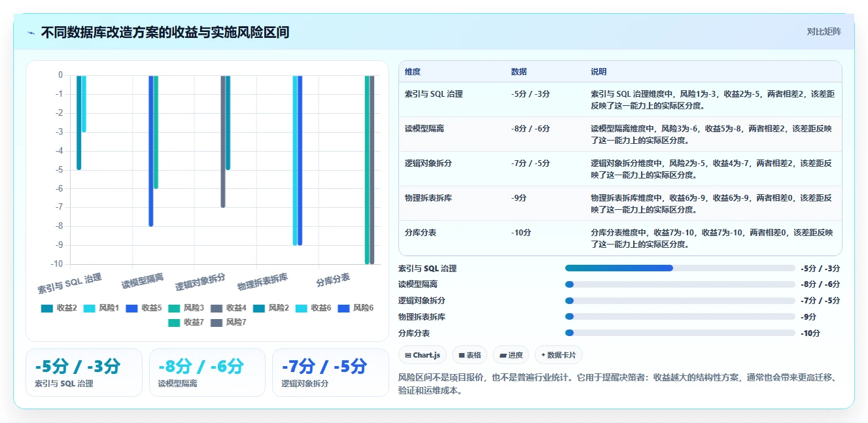Click progress bar for 物理拆表拆库
The height and width of the screenshot is (423, 868).
(680, 317)
